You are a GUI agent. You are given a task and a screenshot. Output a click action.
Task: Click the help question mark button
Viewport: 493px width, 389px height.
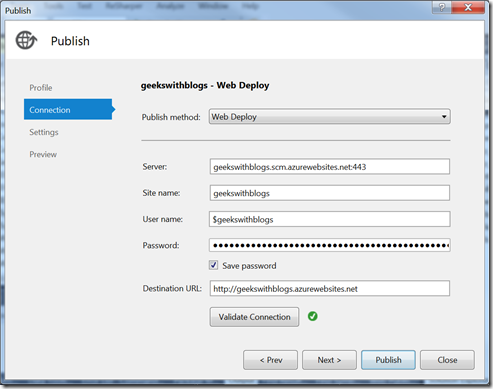point(442,7)
